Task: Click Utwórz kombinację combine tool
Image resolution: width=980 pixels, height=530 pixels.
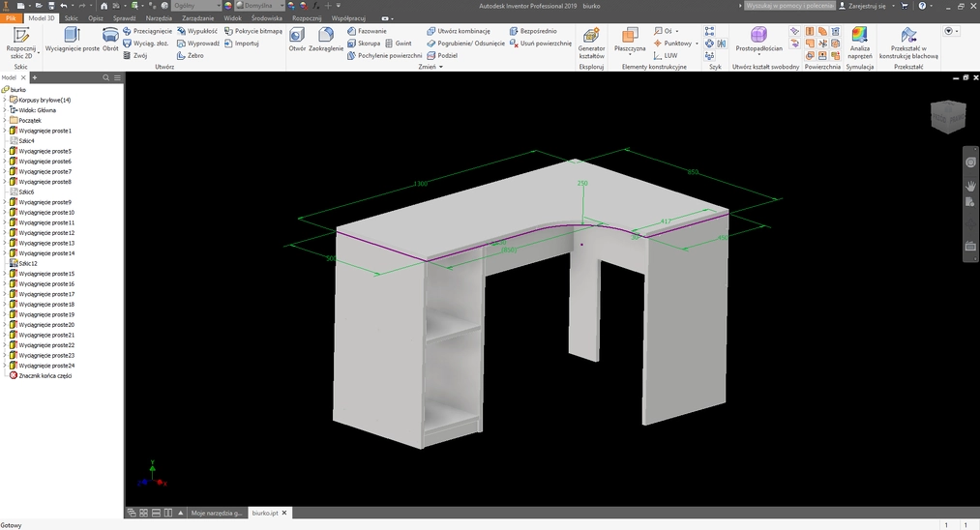Action: click(459, 31)
